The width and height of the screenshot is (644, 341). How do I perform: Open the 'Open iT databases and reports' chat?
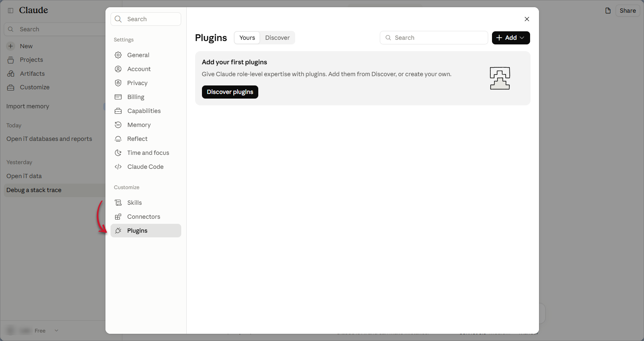click(x=49, y=139)
